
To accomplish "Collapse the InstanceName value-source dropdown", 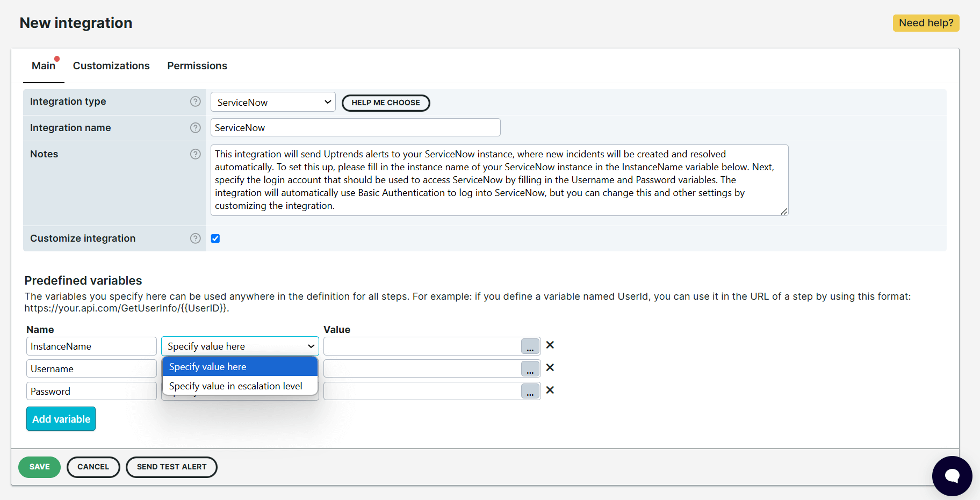I will pyautogui.click(x=240, y=346).
